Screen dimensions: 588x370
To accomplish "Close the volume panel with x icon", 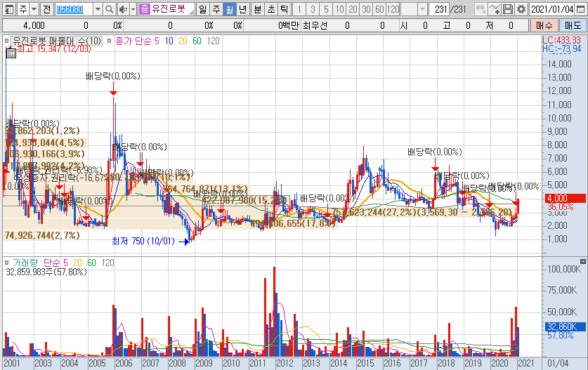I will click(x=583, y=261).
